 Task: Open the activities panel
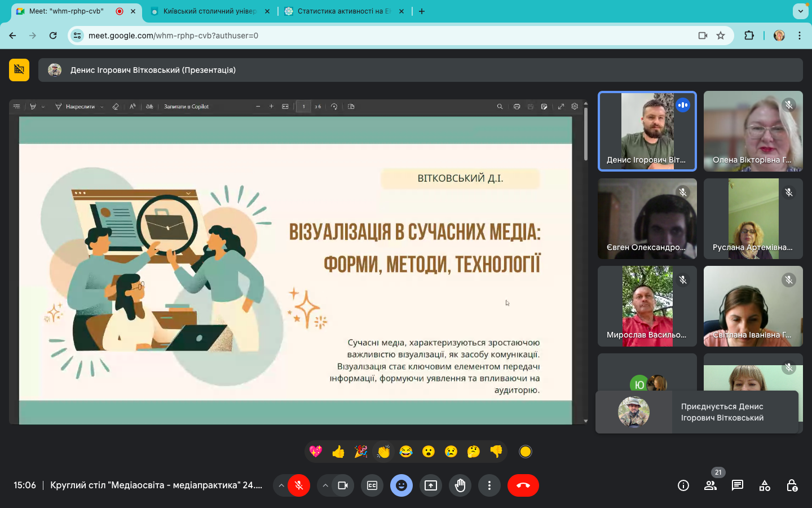(x=764, y=485)
